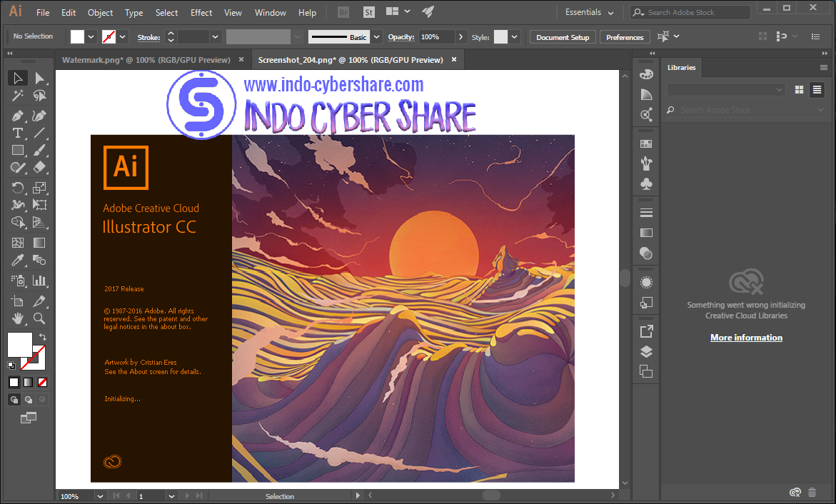
Task: Select the Pen tool
Action: click(18, 116)
